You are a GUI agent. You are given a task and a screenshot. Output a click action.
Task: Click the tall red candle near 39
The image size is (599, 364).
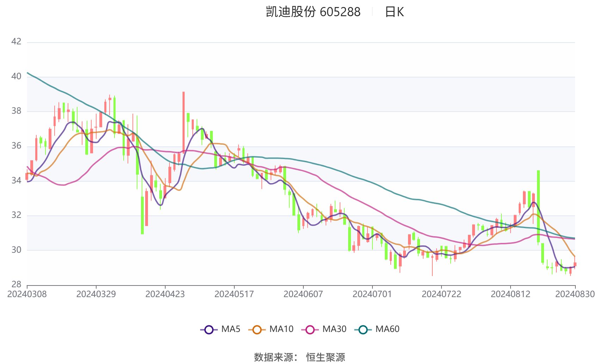[x=184, y=122]
